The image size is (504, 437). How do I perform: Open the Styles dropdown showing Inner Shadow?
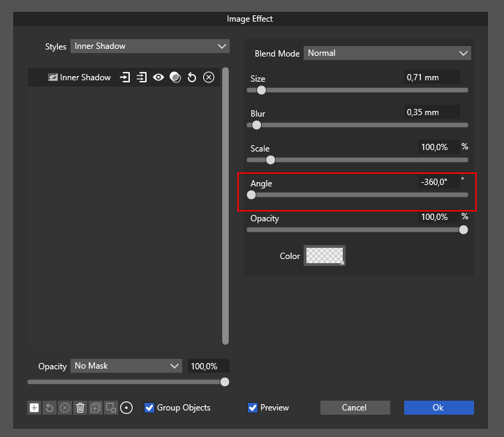tap(149, 46)
